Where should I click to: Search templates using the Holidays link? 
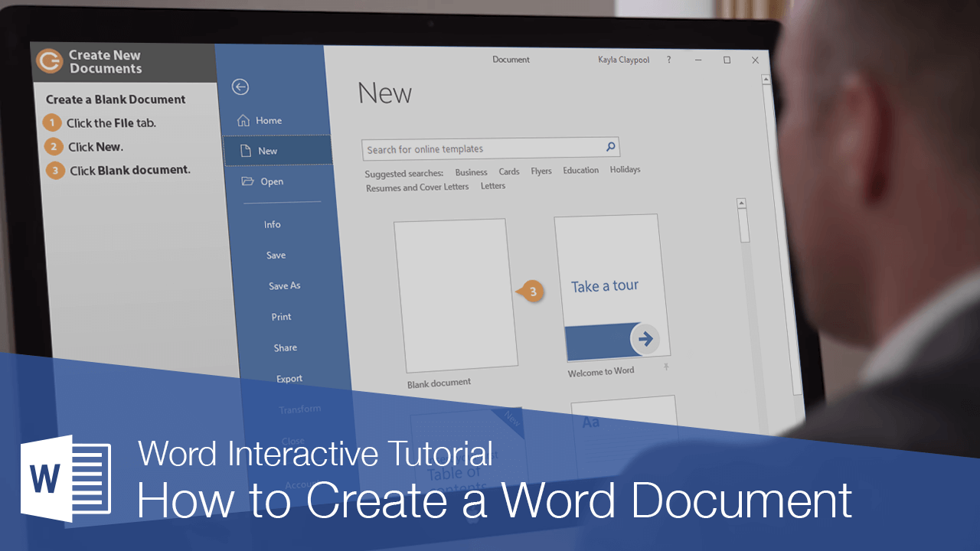[625, 169]
